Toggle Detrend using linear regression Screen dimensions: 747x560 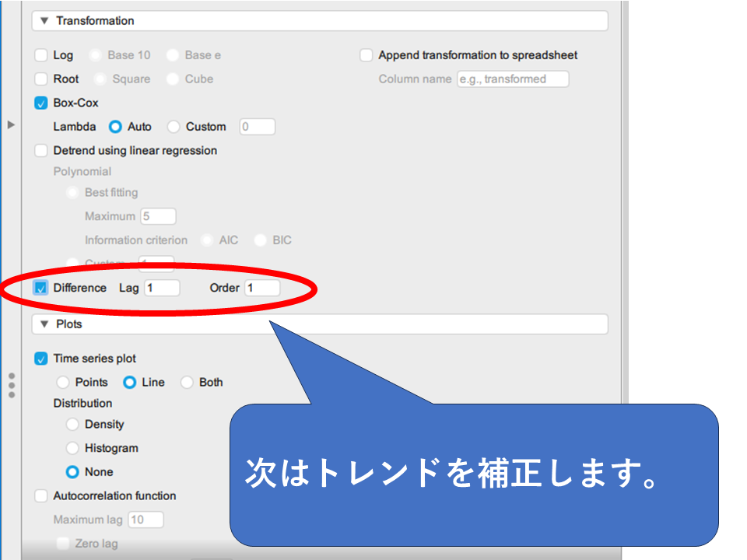[x=41, y=150]
